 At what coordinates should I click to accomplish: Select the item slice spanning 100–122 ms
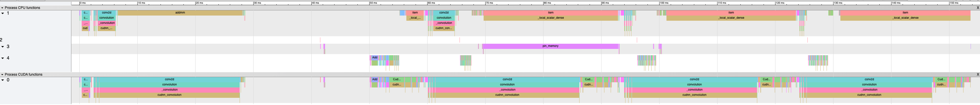point(731,13)
